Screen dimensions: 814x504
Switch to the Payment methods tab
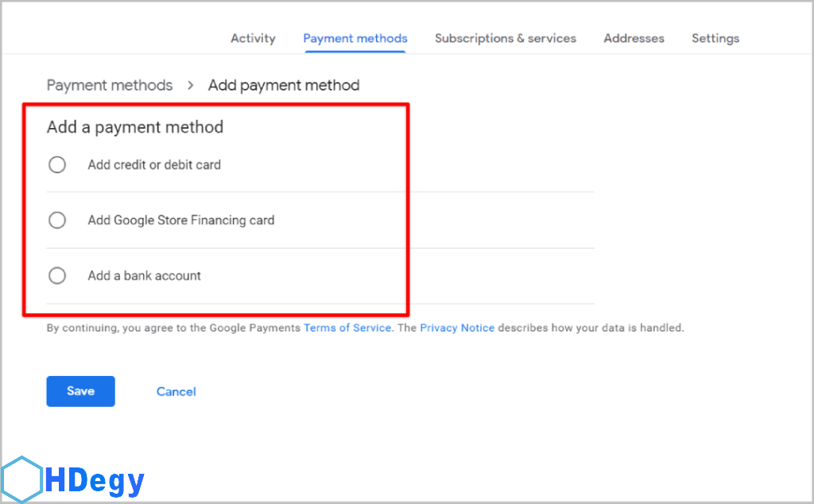tap(355, 38)
